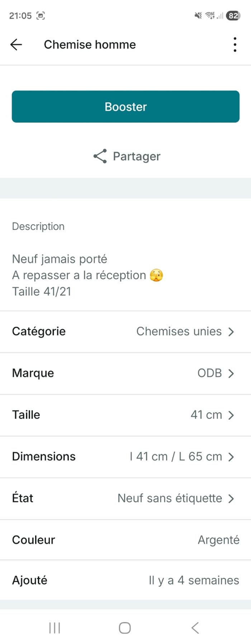Tap the battery indicator in status bar
This screenshot has height=644, width=251.
[233, 15]
